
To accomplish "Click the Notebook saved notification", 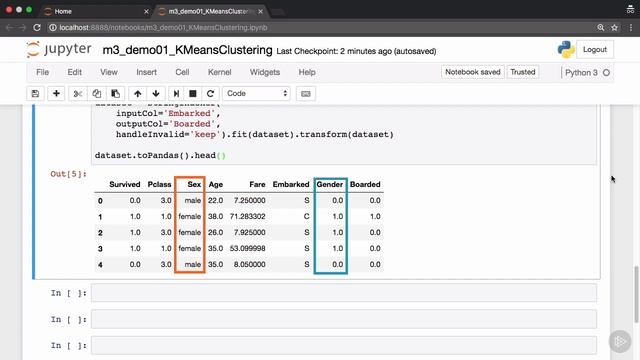I will pyautogui.click(x=473, y=72).
